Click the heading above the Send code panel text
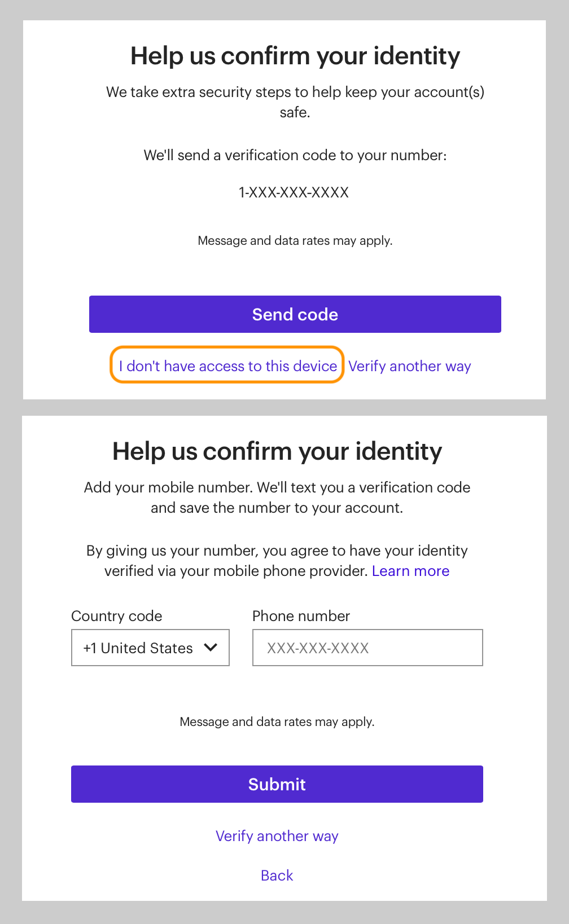The height and width of the screenshot is (924, 569). tap(295, 56)
